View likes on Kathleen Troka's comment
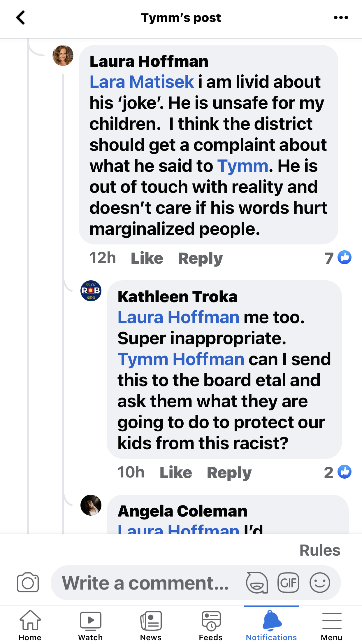This screenshot has height=644, width=362. coord(338,472)
